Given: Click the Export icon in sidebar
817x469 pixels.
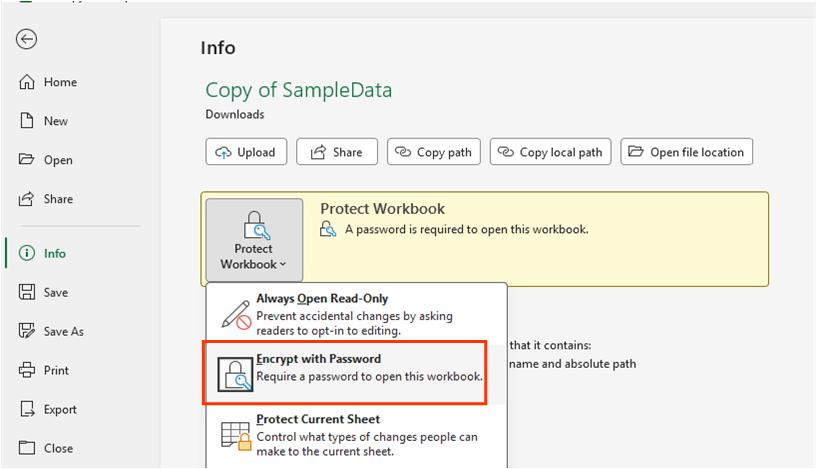Looking at the screenshot, I should click(x=27, y=409).
